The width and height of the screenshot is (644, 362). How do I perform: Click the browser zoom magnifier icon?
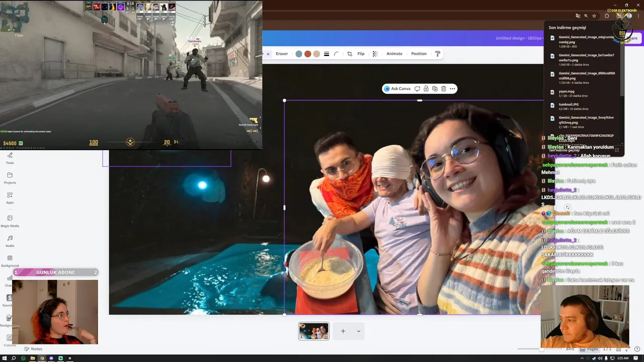click(x=586, y=16)
